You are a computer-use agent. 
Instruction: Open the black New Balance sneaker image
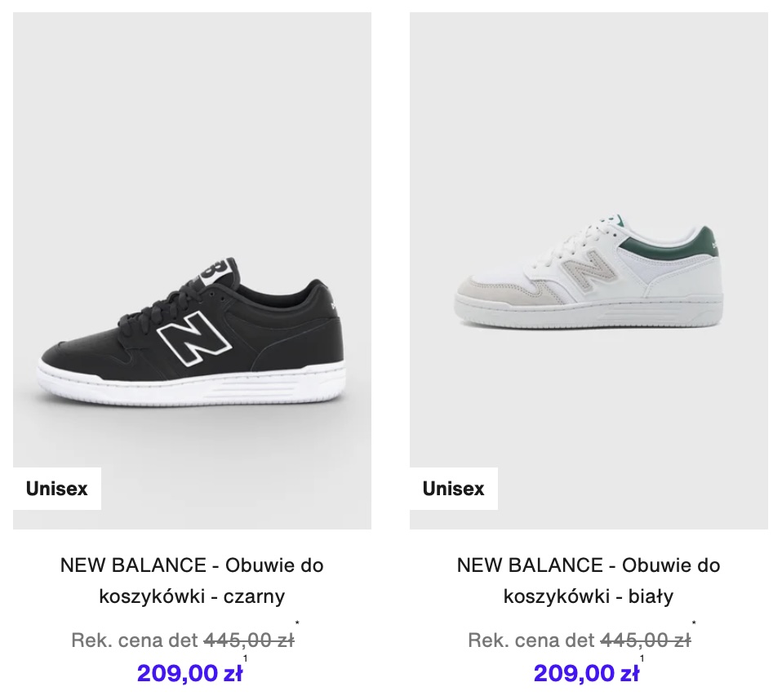192,271
